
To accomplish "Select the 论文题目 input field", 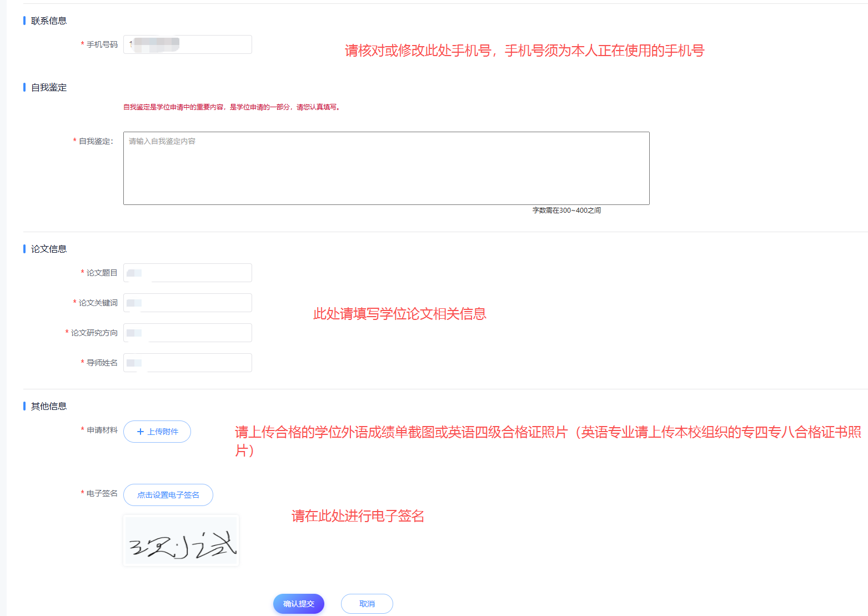I will pos(188,273).
